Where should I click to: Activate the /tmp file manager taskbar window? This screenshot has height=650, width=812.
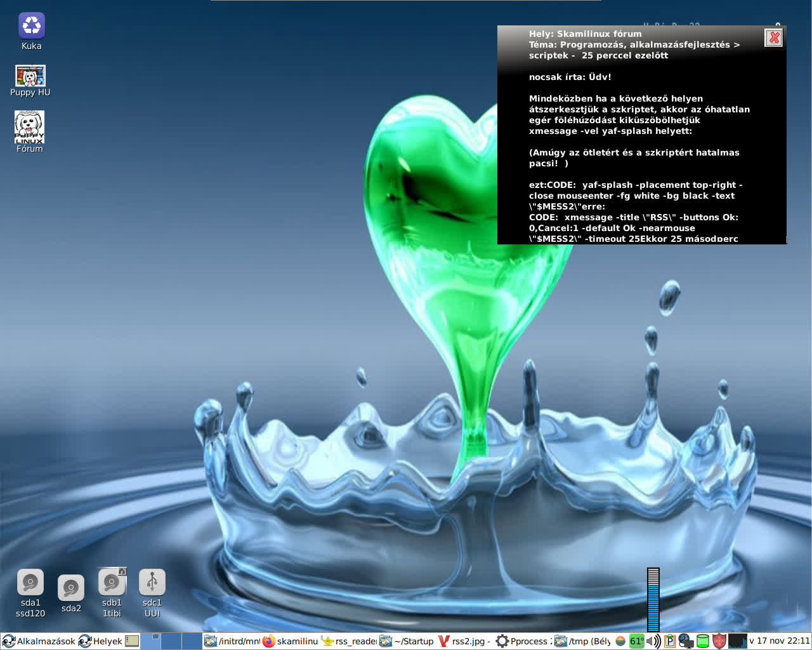click(582, 641)
